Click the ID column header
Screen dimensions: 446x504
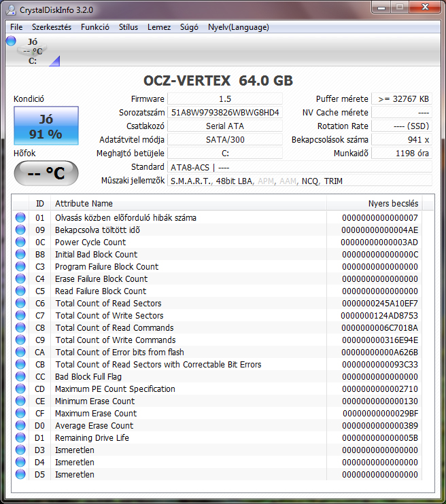click(40, 204)
